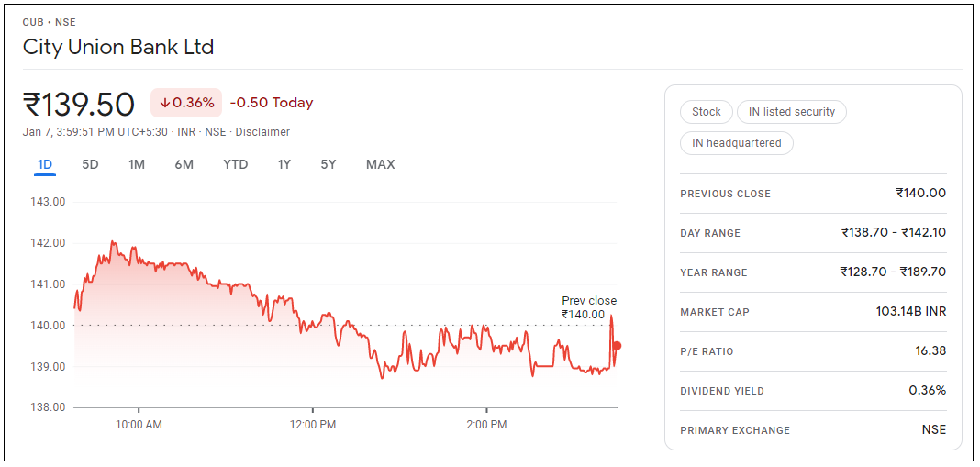The image size is (980, 467).
Task: Click the 103.14B INR market cap value
Action: (x=911, y=311)
